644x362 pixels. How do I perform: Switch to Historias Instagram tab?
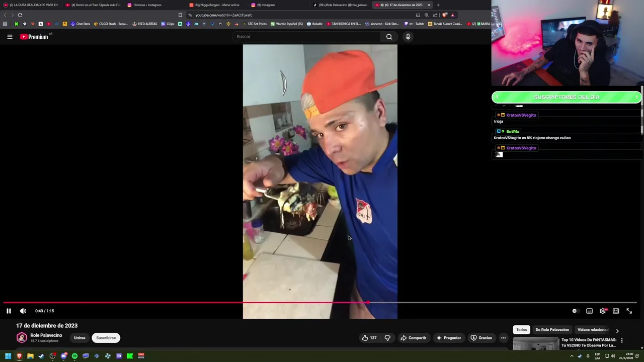(x=146, y=5)
